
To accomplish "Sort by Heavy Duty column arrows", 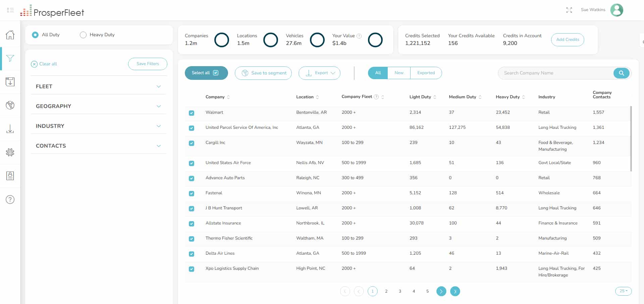I will pyautogui.click(x=524, y=97).
